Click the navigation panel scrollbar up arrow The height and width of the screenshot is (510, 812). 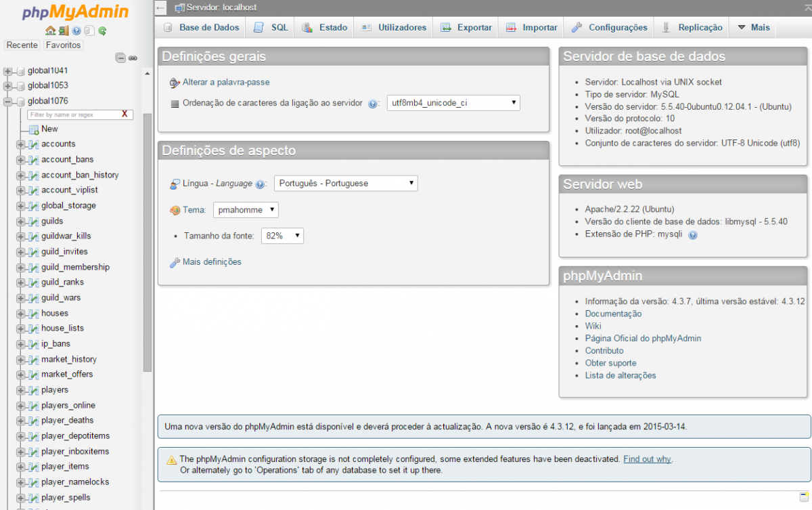point(147,73)
